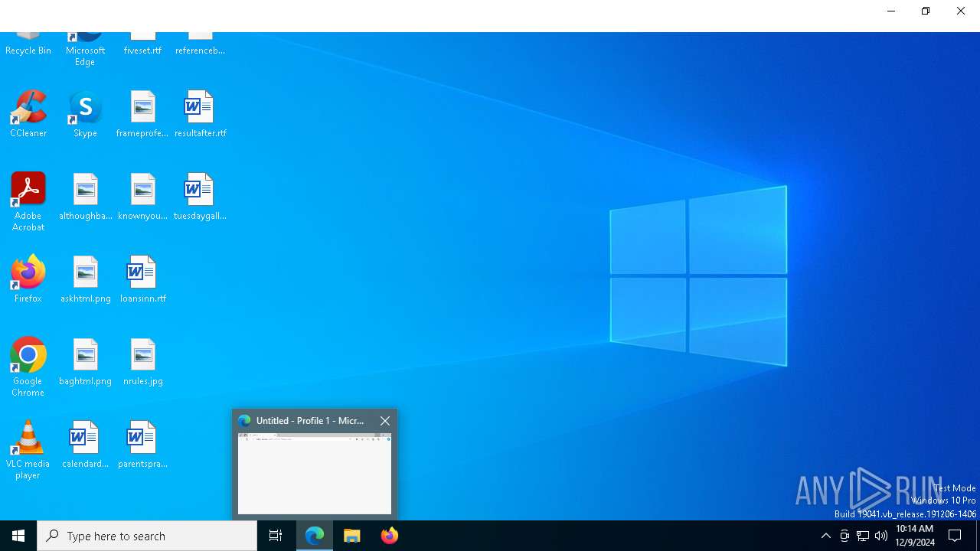Screen dimensions: 980x551
Task: Select the Firefox desktop shortcut
Action: [x=28, y=279]
